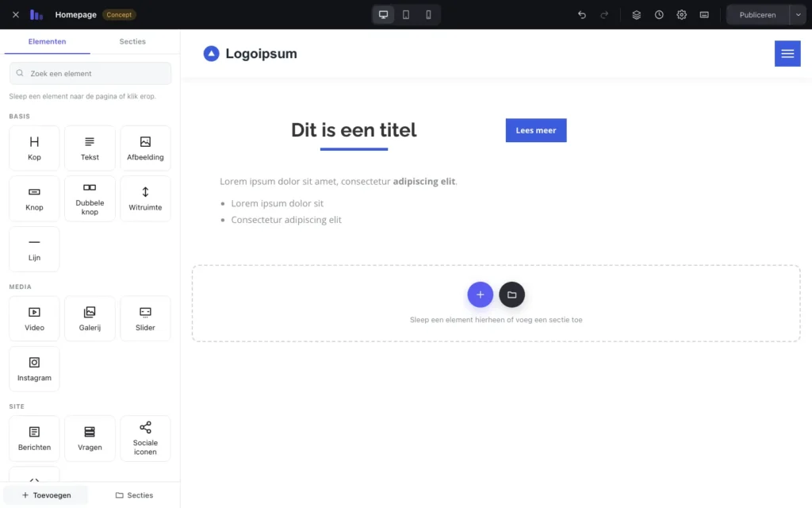Screen dimensions: 812x508
Task: Redo the last change
Action: [604, 14]
